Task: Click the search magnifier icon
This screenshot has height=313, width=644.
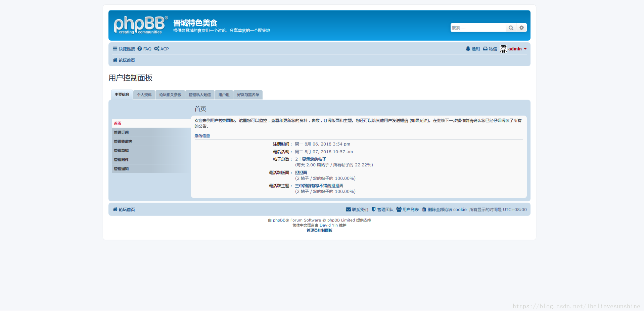Action: click(511, 28)
